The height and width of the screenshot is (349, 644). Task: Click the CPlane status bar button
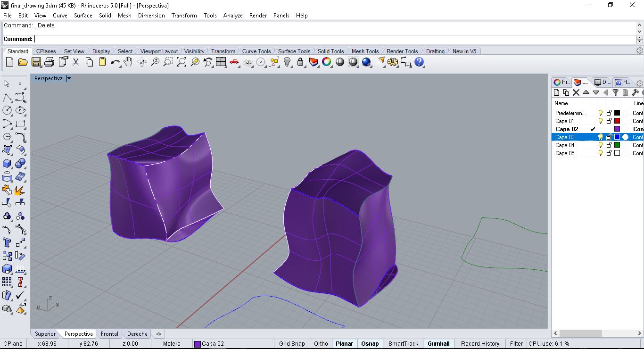click(x=13, y=344)
